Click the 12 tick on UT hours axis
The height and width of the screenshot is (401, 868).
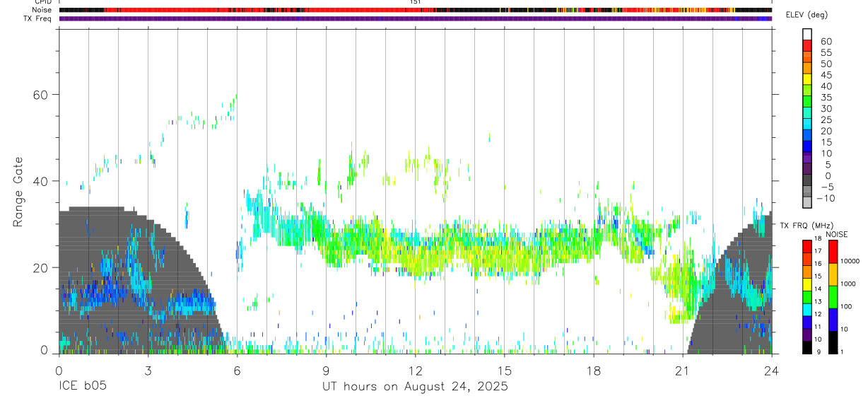[415, 370]
